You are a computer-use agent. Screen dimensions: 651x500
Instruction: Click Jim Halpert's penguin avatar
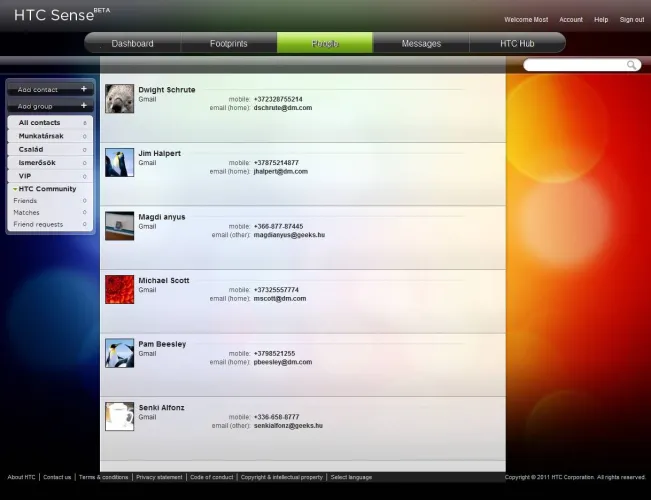[119, 163]
